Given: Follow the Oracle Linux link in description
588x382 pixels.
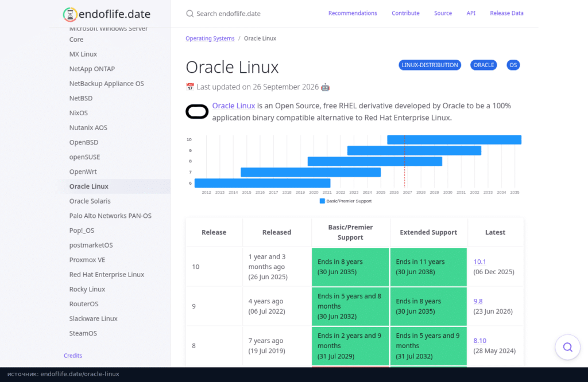Looking at the screenshot, I should [x=234, y=106].
